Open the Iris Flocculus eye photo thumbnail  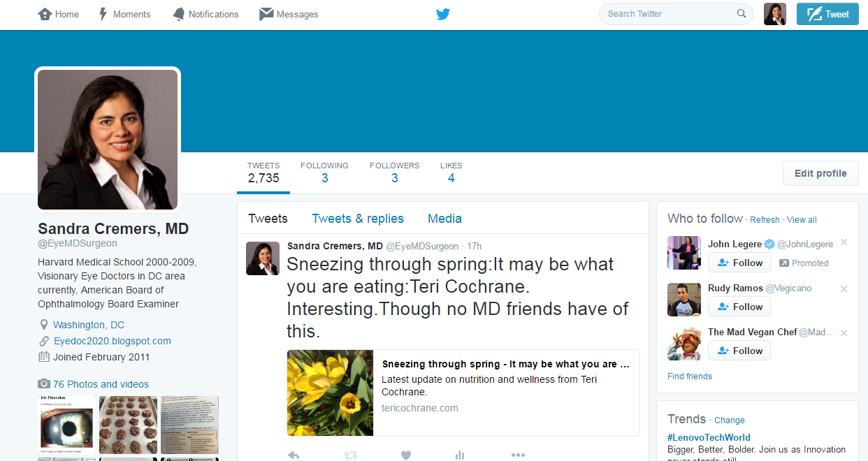[66, 425]
